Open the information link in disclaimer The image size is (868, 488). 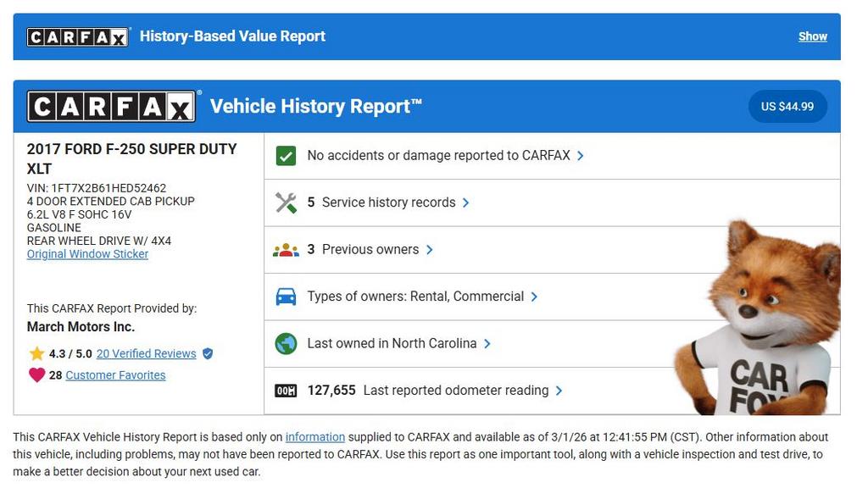click(314, 437)
